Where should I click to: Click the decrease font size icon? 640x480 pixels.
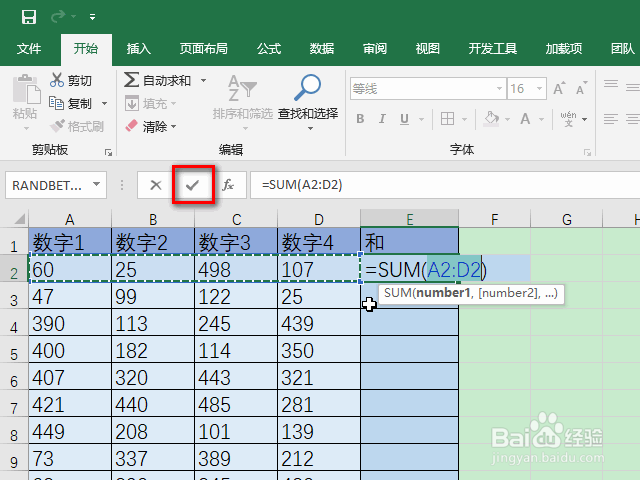[x=581, y=88]
